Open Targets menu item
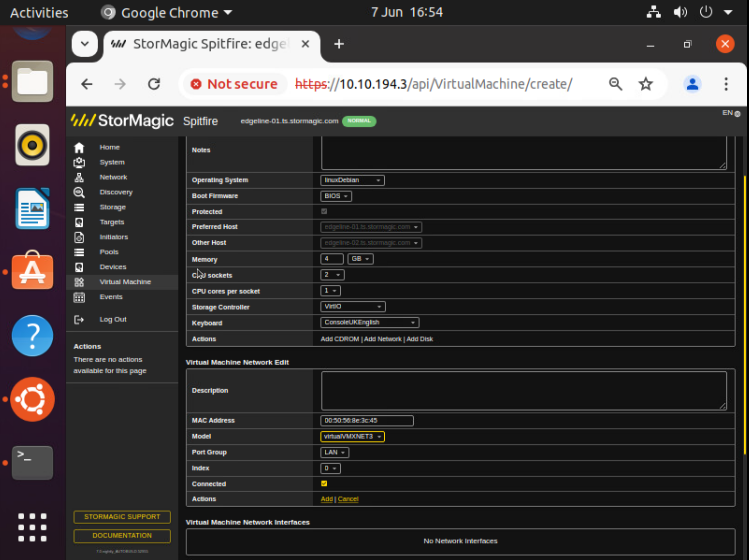This screenshot has width=749, height=560. pyautogui.click(x=112, y=222)
